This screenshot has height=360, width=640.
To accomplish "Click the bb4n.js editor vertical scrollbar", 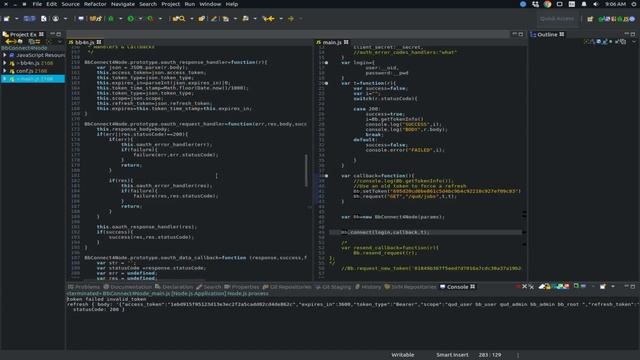I will tap(306, 170).
